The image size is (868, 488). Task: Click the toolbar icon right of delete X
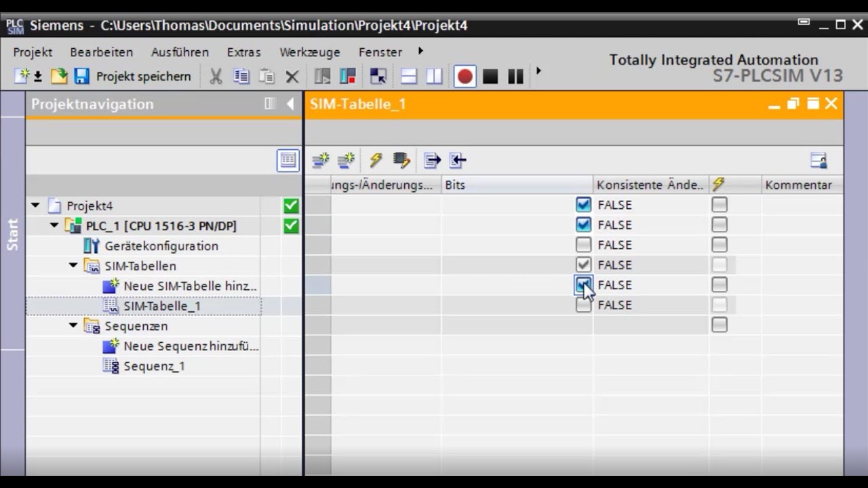coord(323,77)
